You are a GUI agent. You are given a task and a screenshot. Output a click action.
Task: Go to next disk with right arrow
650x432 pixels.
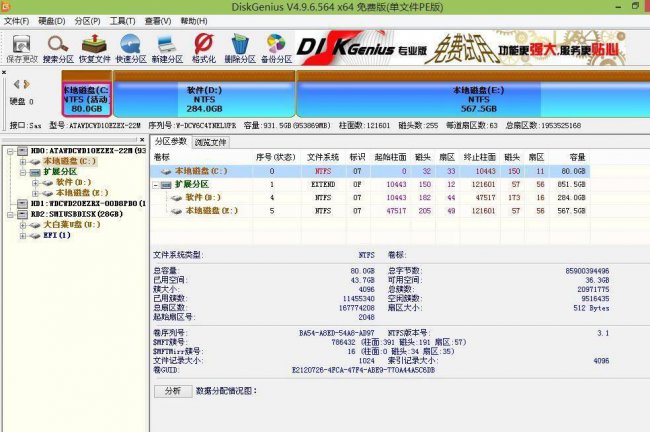(x=27, y=84)
